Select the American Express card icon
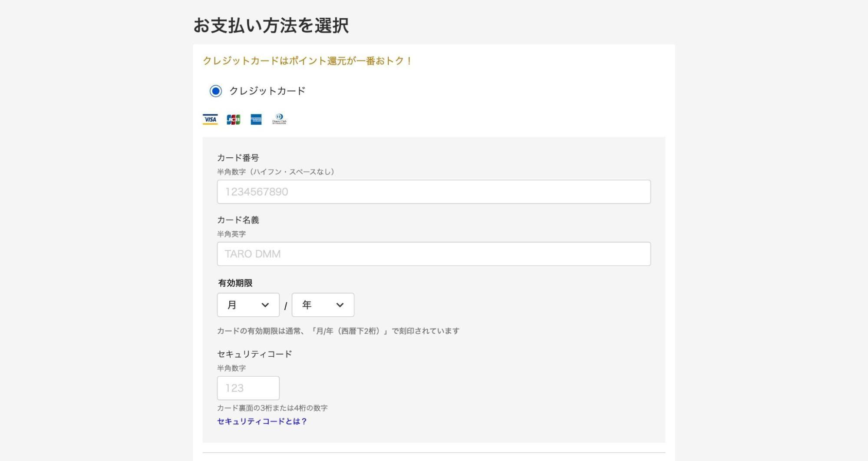 click(x=256, y=119)
